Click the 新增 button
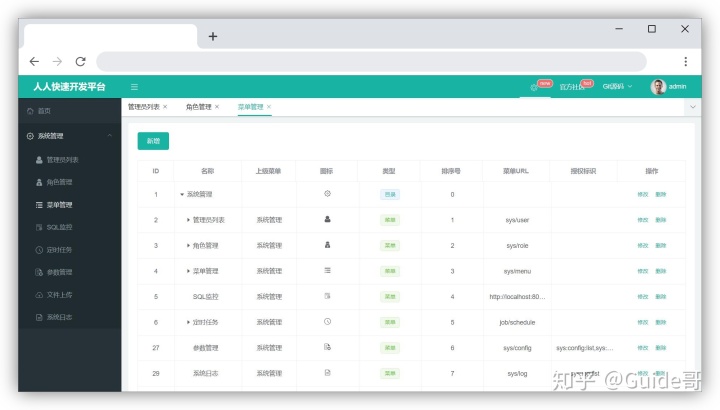720x410 pixels. [153, 141]
